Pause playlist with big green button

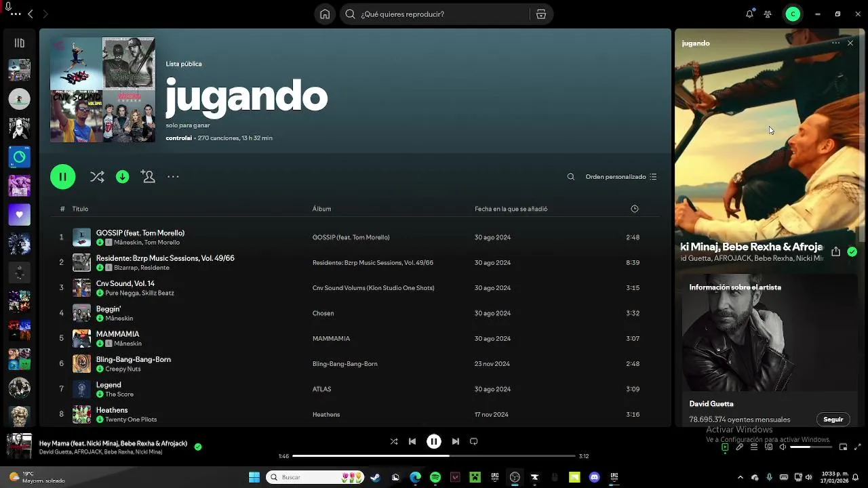pos(62,177)
